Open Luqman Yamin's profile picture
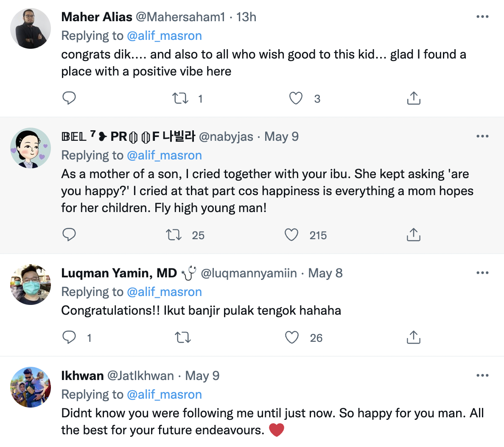 coord(31,285)
